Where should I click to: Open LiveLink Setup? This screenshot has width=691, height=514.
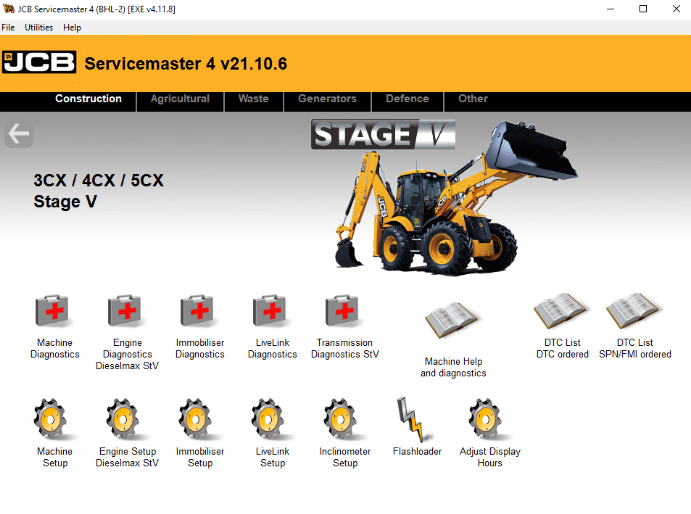[272, 421]
